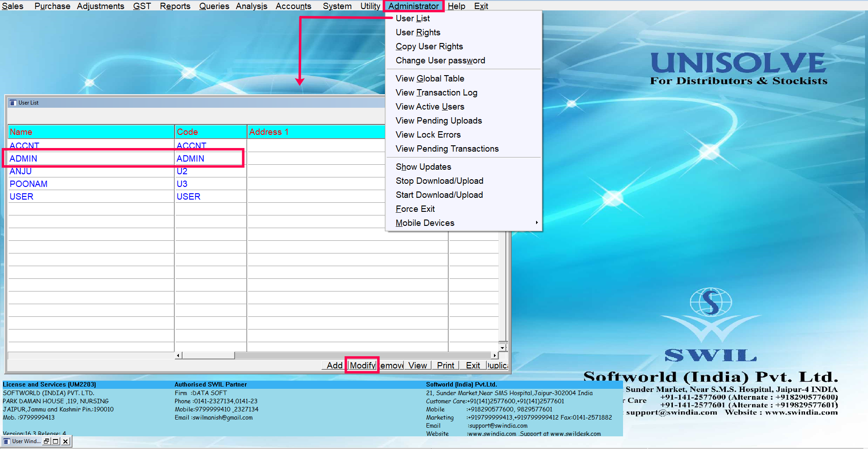Click the ADMIN code cell
The image size is (868, 449).
coord(211,158)
